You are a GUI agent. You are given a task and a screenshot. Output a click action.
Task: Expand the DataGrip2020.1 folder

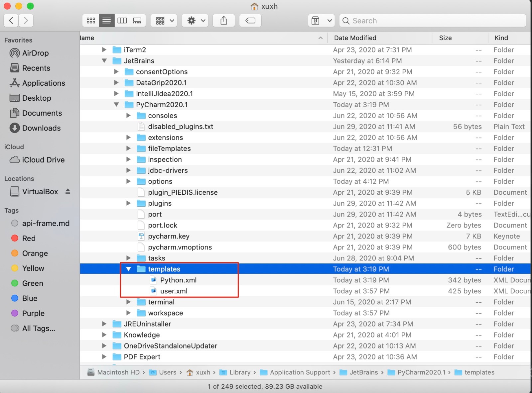point(116,83)
